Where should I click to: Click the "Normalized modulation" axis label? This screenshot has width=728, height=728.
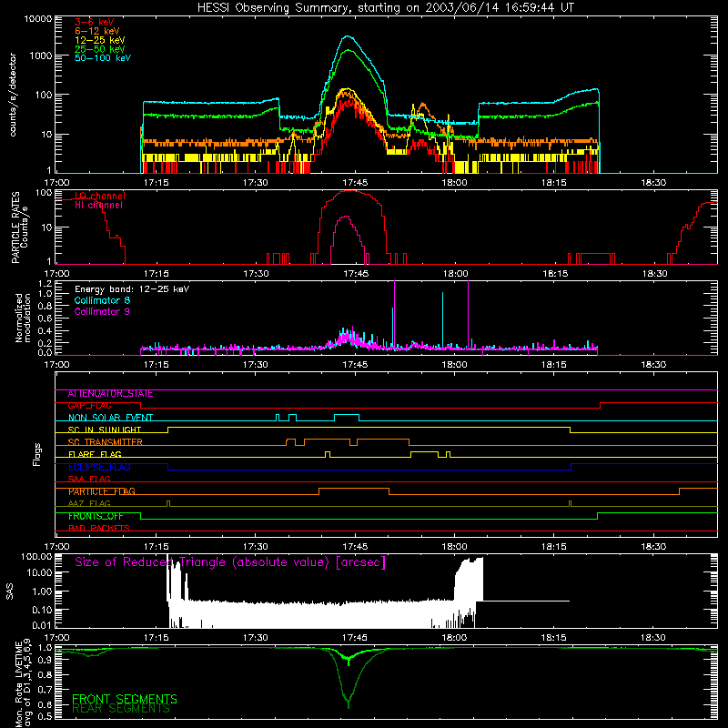(24, 318)
